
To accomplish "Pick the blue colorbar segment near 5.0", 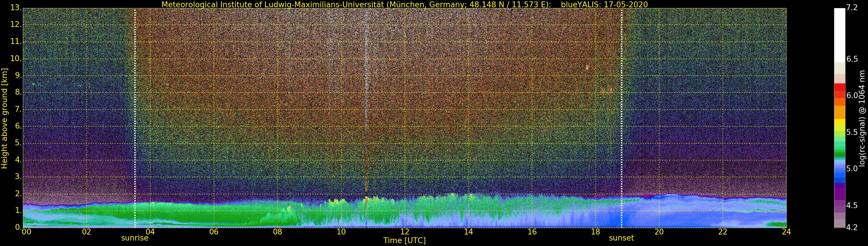I will (840, 172).
